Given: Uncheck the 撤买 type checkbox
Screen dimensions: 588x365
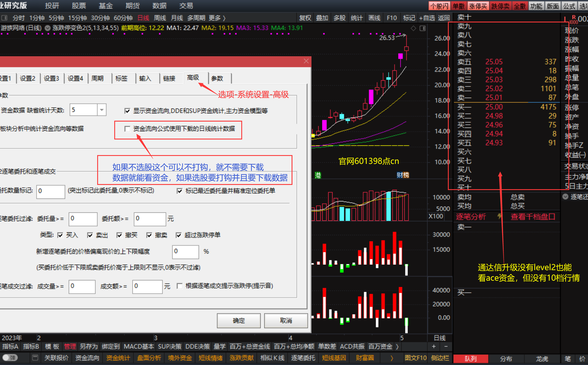Looking at the screenshot, I should pos(119,235).
